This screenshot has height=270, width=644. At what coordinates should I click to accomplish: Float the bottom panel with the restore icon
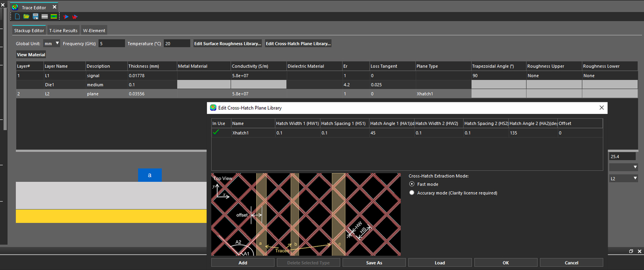point(631,251)
